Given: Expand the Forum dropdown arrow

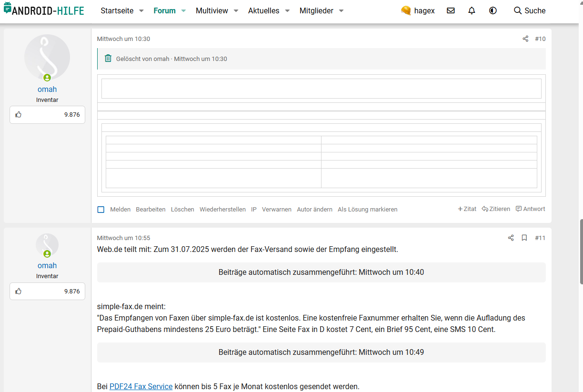Looking at the screenshot, I should coord(184,11).
